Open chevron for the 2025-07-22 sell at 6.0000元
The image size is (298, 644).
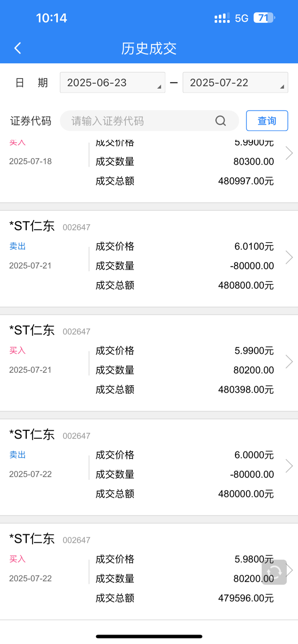click(289, 466)
